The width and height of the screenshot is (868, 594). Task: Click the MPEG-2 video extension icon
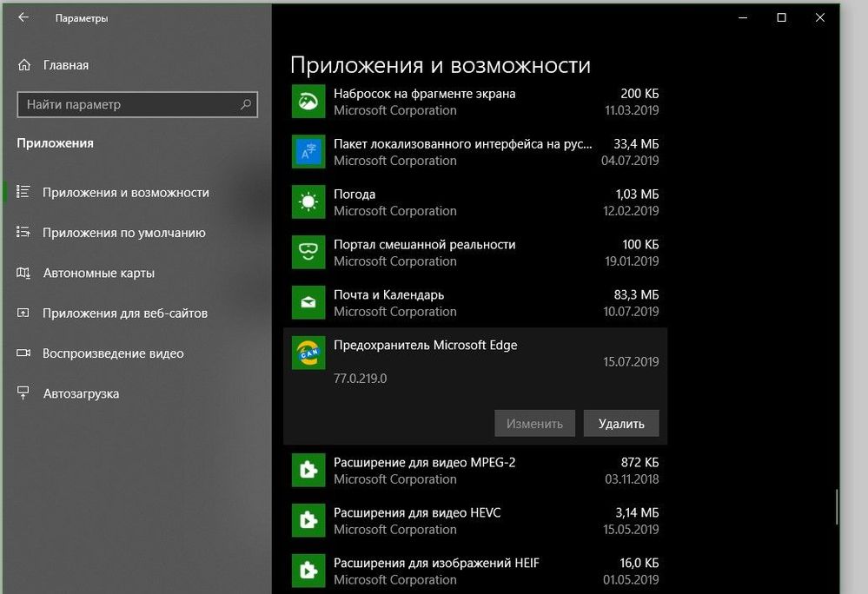(x=308, y=470)
